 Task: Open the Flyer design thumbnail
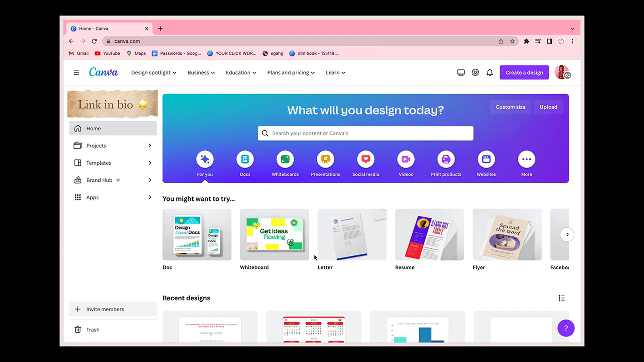point(507,235)
